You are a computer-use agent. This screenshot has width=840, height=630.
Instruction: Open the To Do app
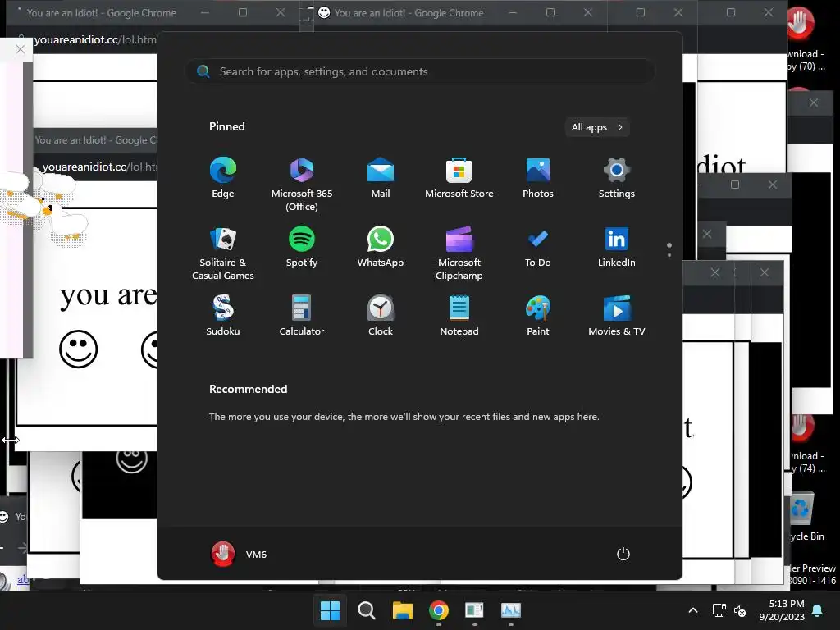(538, 247)
